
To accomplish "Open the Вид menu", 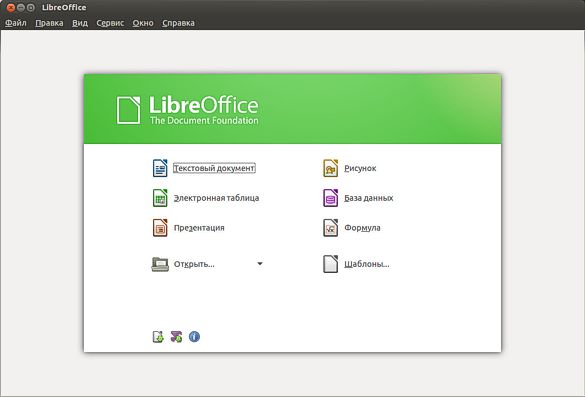I will pos(80,23).
